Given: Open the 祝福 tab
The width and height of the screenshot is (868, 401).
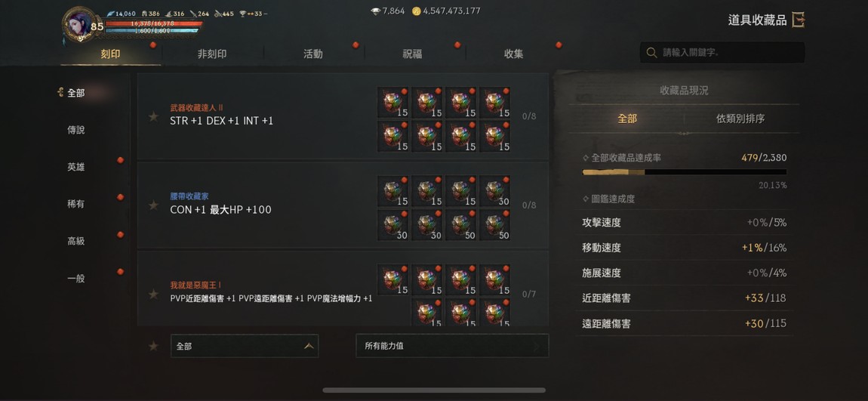Looking at the screenshot, I should [x=412, y=54].
